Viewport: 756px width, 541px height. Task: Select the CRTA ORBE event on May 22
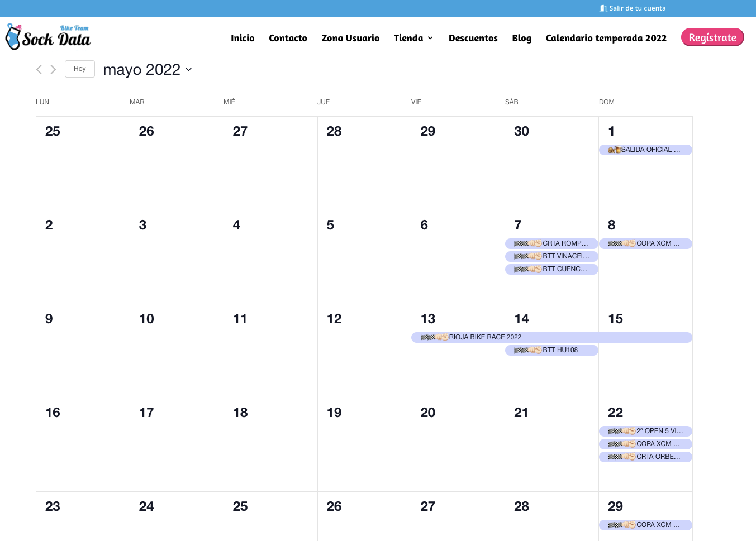[658, 457]
